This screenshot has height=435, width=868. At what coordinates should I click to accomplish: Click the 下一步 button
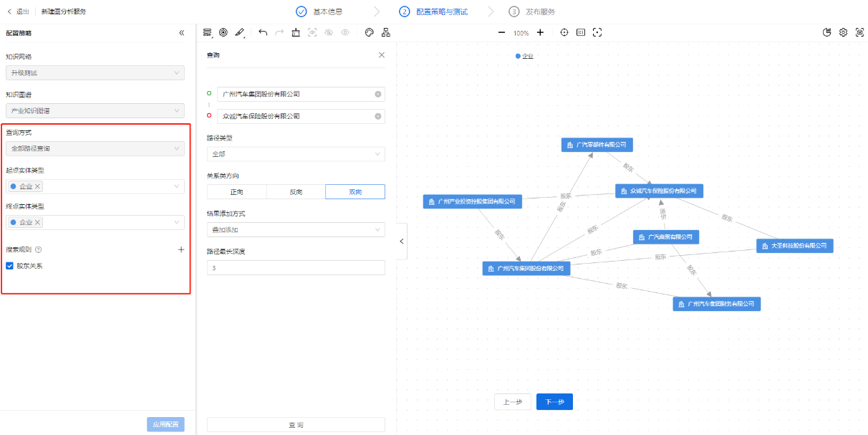[x=554, y=402]
